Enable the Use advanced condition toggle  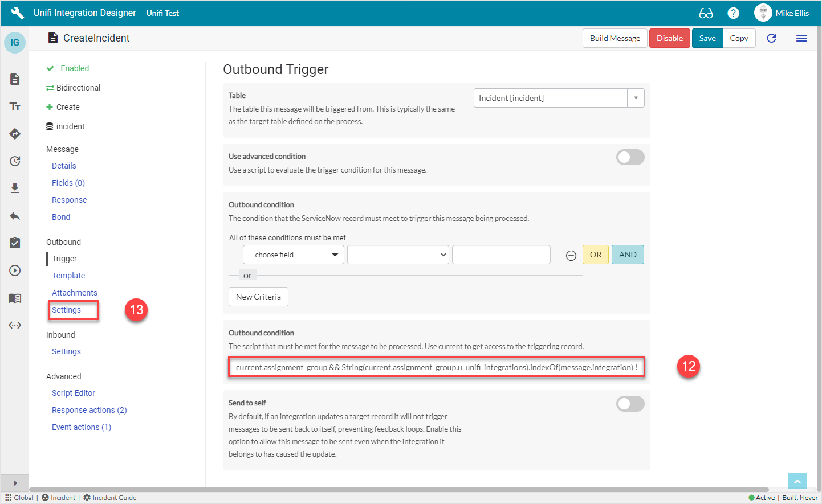630,157
